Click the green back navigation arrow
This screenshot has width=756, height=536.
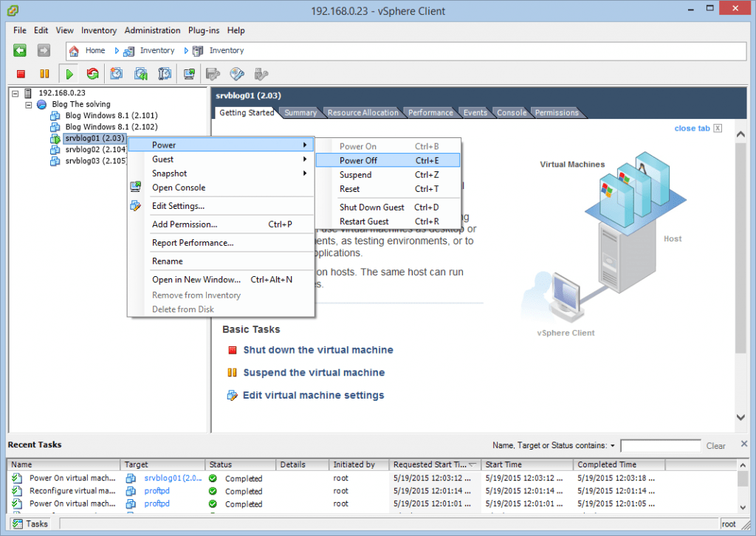pyautogui.click(x=20, y=50)
